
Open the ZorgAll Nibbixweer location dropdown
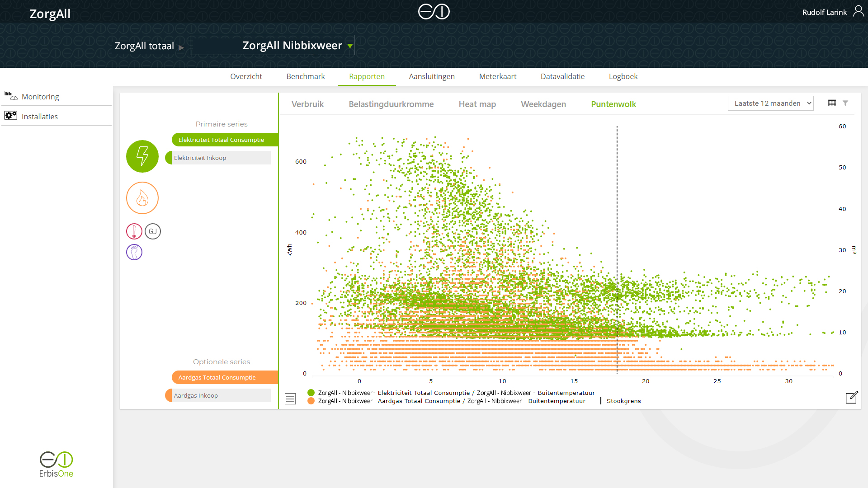pyautogui.click(x=272, y=45)
